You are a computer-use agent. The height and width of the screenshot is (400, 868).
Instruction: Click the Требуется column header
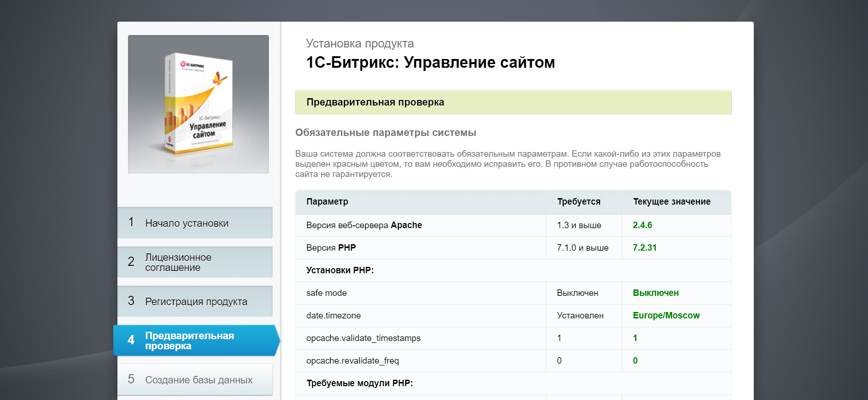tap(579, 201)
